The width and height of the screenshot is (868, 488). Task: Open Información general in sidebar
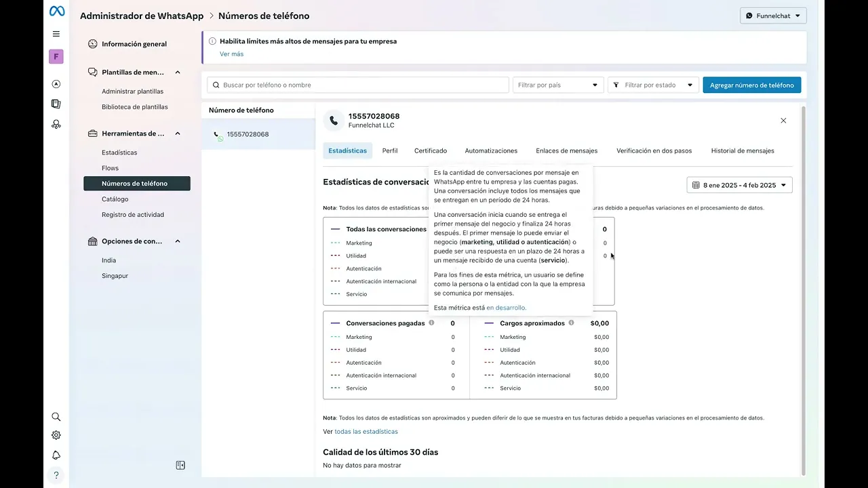pyautogui.click(x=134, y=44)
